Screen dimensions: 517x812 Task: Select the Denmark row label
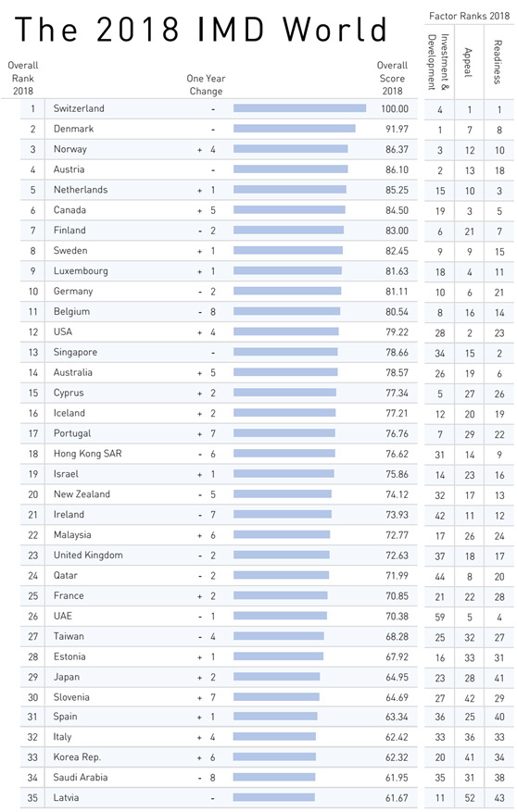[73, 129]
